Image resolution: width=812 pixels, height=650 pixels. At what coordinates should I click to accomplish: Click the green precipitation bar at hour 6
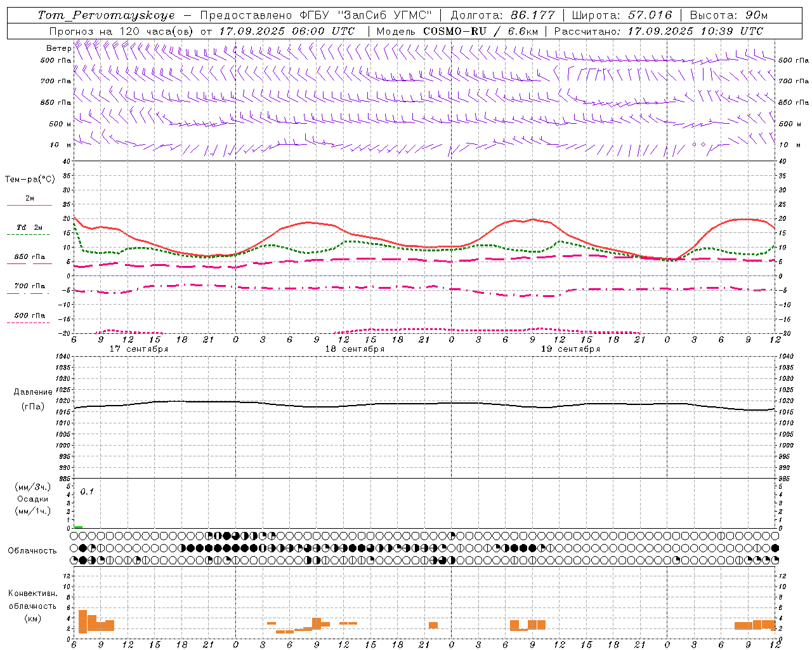coord(78,527)
